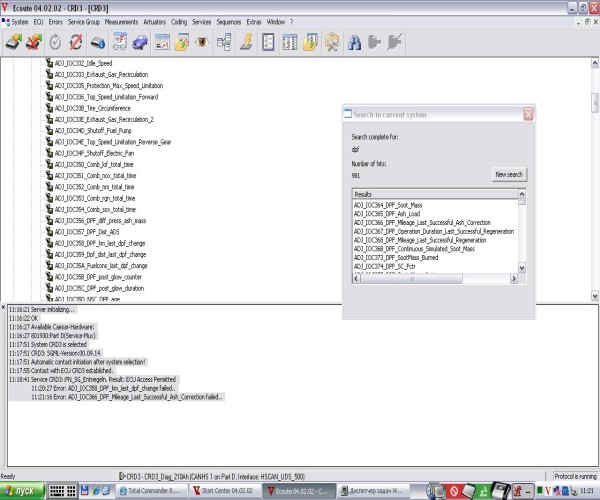The image size is (600, 500).
Task: Click the measurement window chart icon
Action: click(x=163, y=42)
